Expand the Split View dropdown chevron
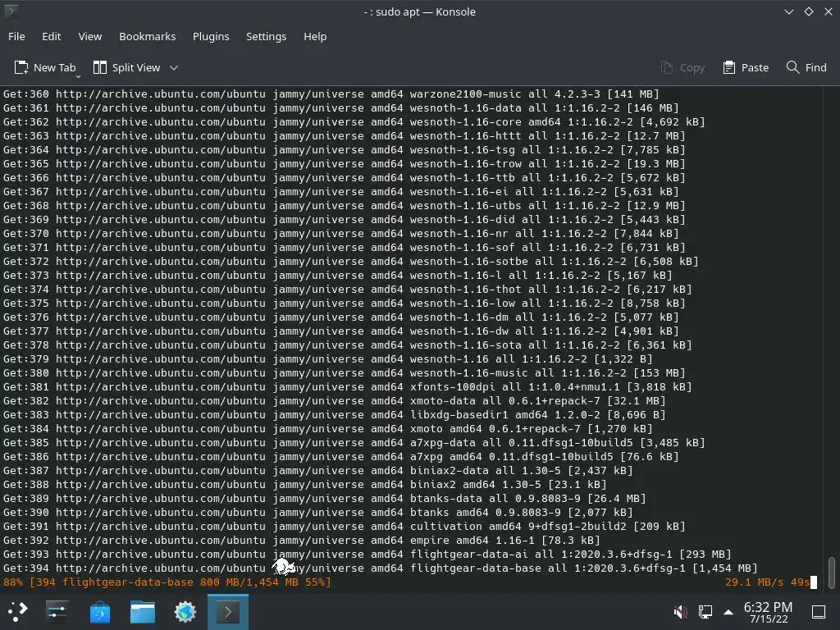The width and height of the screenshot is (840, 630). click(174, 67)
